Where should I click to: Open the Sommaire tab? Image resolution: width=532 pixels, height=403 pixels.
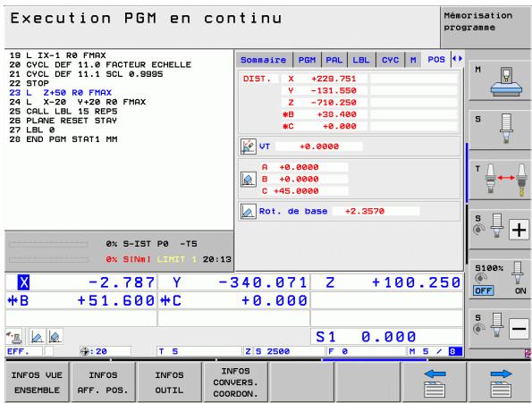pos(264,60)
